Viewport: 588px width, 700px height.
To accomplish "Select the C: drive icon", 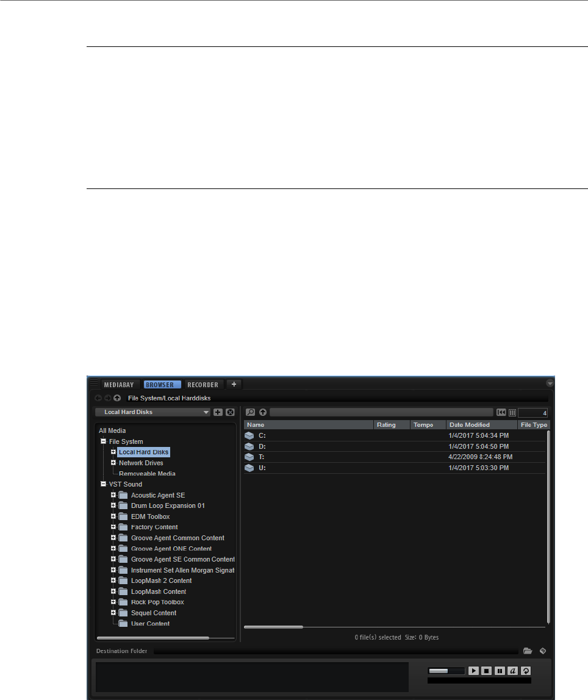I will tap(249, 435).
